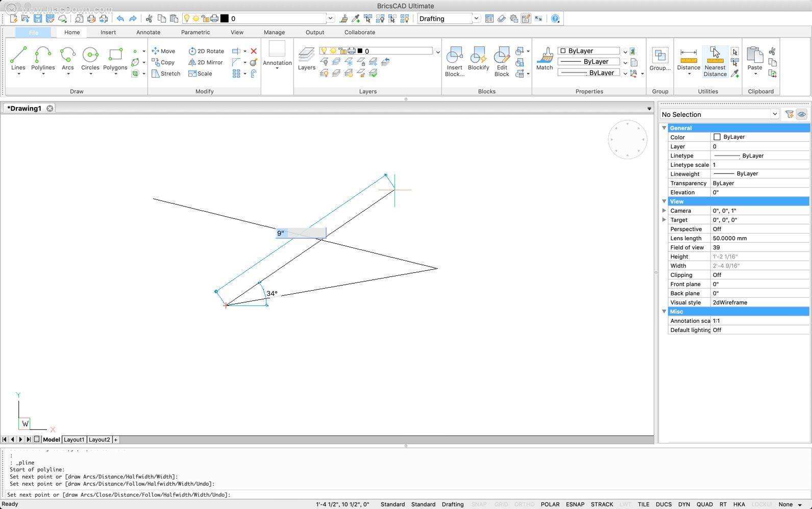Select the Circles drawing tool
This screenshot has width=812, height=509.
point(90,55)
